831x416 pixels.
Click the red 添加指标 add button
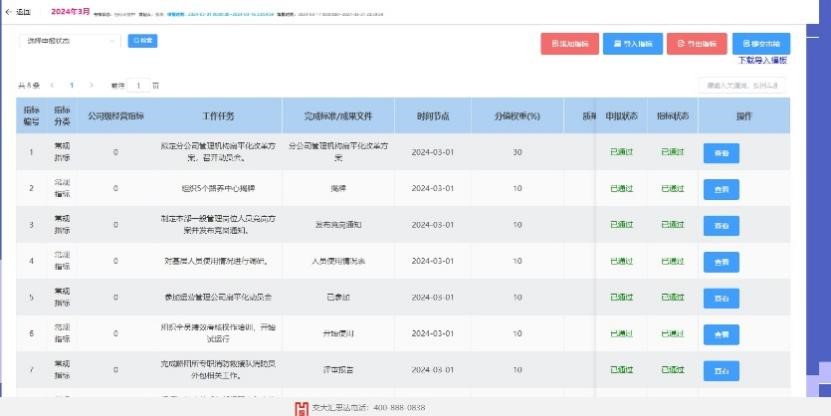click(569, 44)
